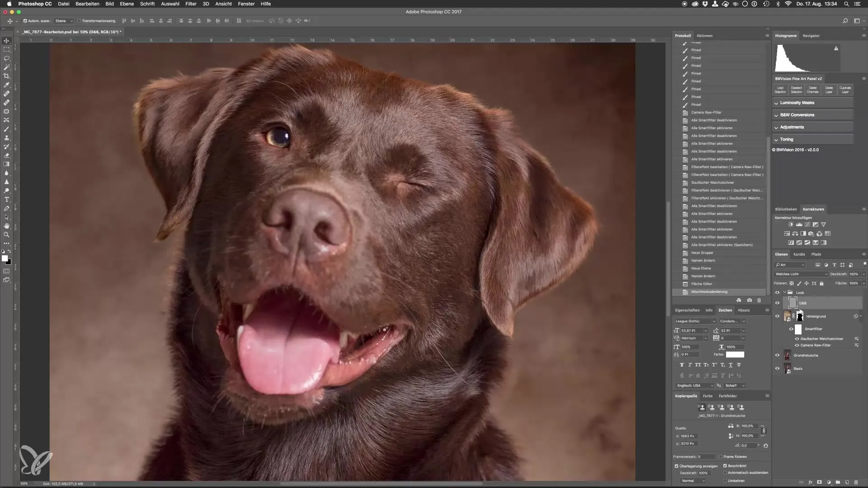This screenshot has width=868, height=488.
Task: Switch to Aktionen tab
Action: pyautogui.click(x=704, y=36)
